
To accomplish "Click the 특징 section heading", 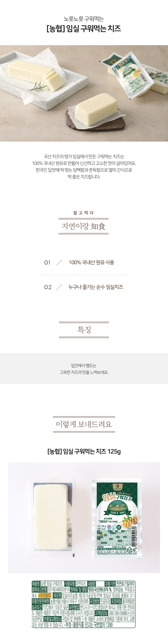I will click(x=84, y=330).
